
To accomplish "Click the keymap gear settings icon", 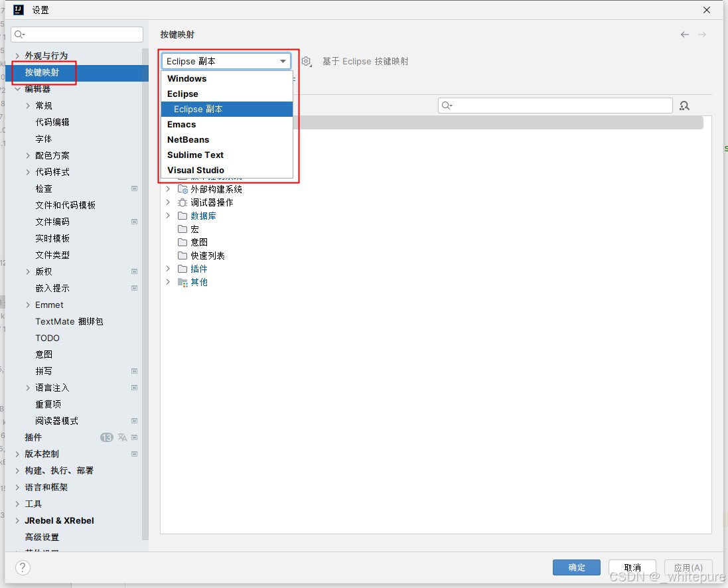I will coord(306,61).
